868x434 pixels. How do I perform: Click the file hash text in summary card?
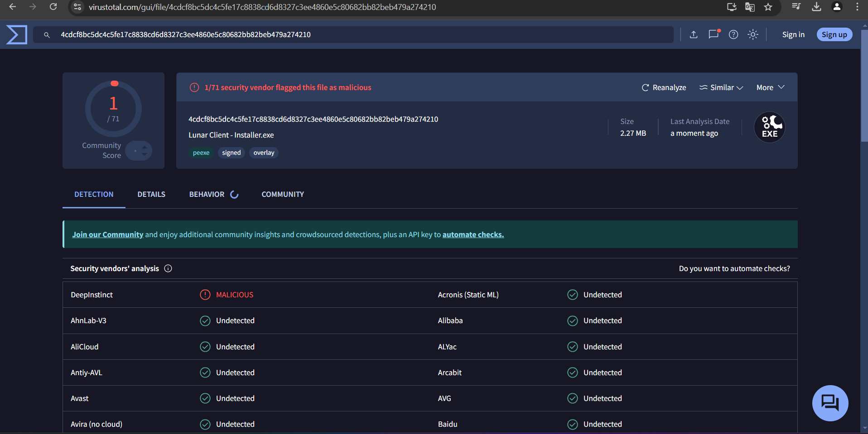coord(313,119)
